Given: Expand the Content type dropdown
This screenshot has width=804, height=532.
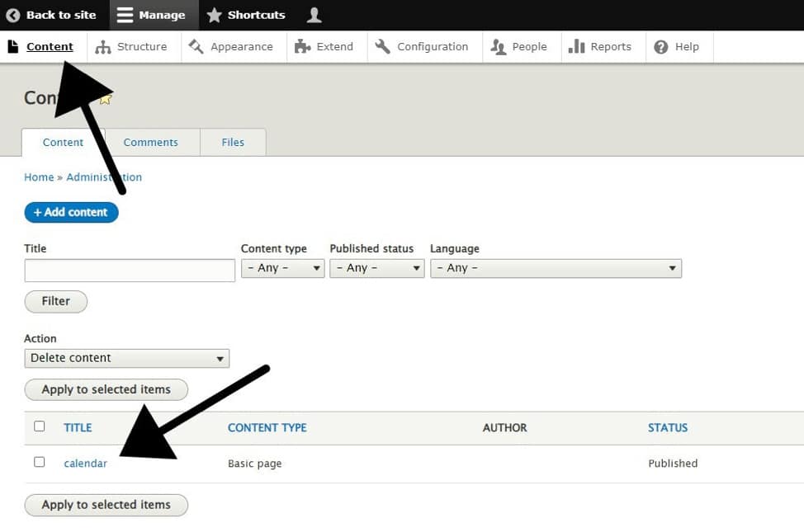Looking at the screenshot, I should [x=282, y=268].
